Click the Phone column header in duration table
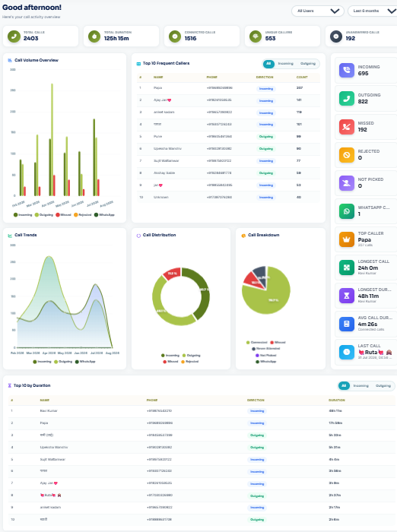Image resolution: width=397 pixels, height=532 pixels. [152, 401]
